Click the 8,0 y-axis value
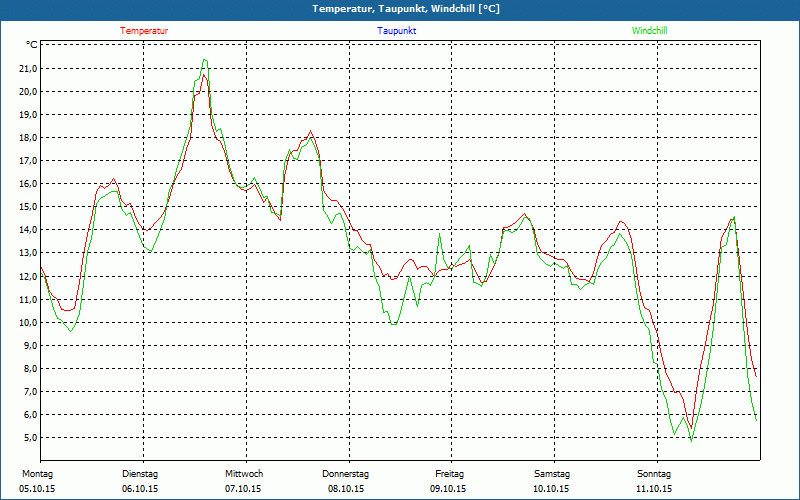Screen dimensions: 800x500 tap(30, 368)
